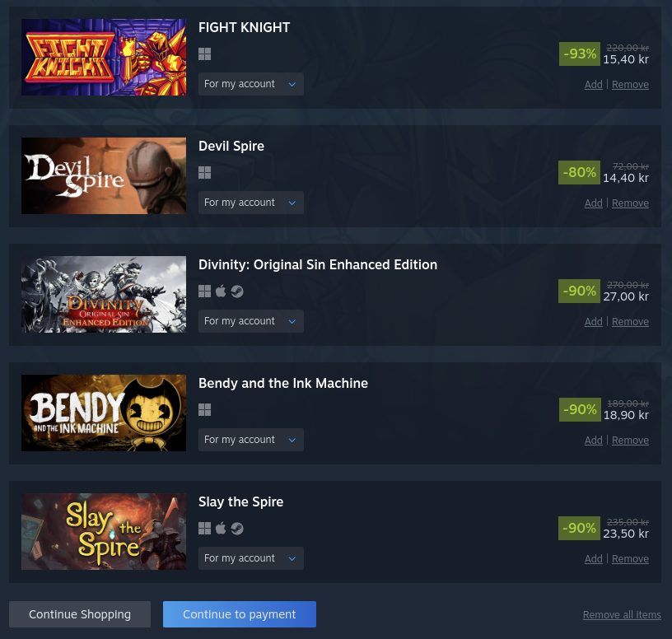
Task: Click the SteamOS icon under Divinity: Original Sin
Action: [x=237, y=292]
